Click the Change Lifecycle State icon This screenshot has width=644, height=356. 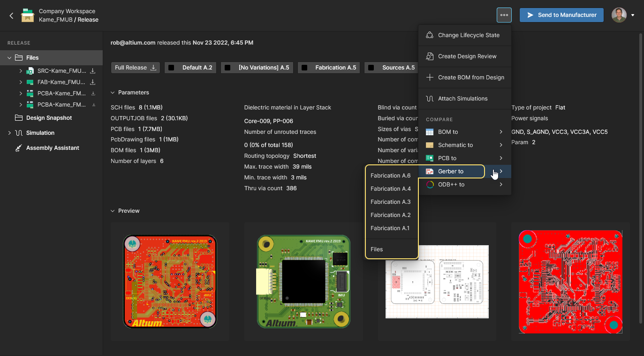coord(429,35)
